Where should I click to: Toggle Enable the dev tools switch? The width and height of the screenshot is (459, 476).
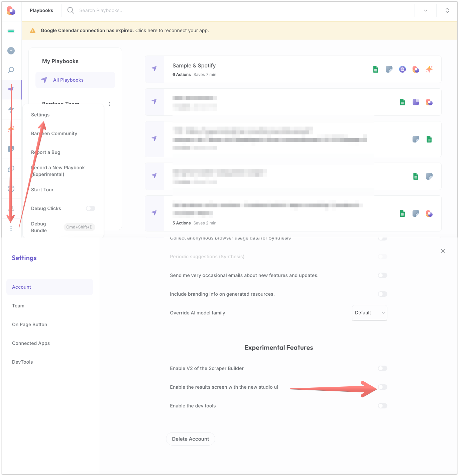[382, 406]
